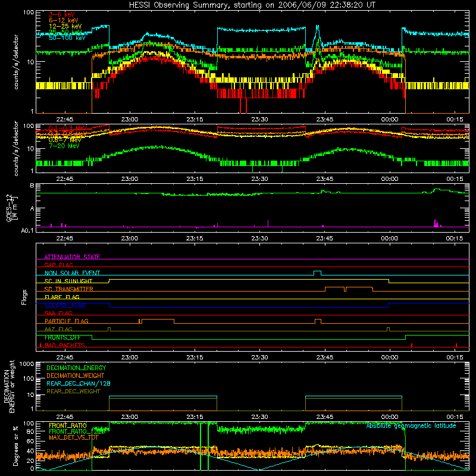Viewport: 476px width, 476px height.
Task: Select the green FRONTS_OFF label
Action: tap(62, 337)
